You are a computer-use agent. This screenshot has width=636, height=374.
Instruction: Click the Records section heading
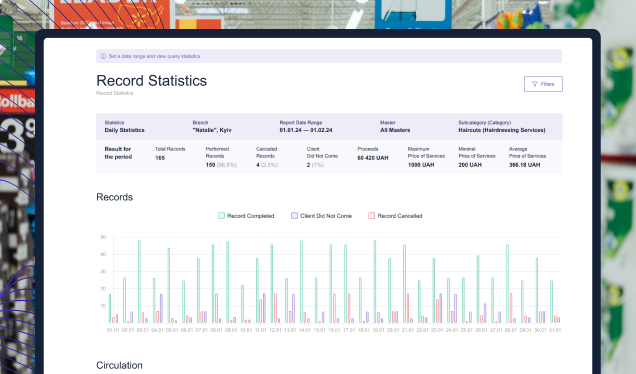(x=114, y=197)
